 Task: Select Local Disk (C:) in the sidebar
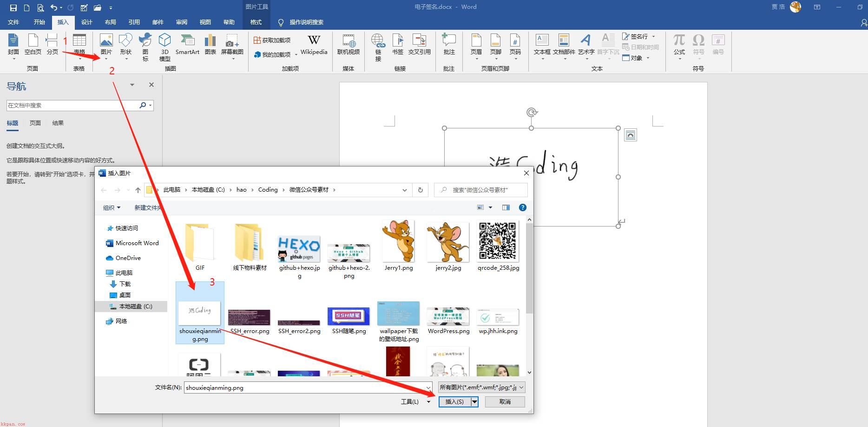pyautogui.click(x=131, y=306)
